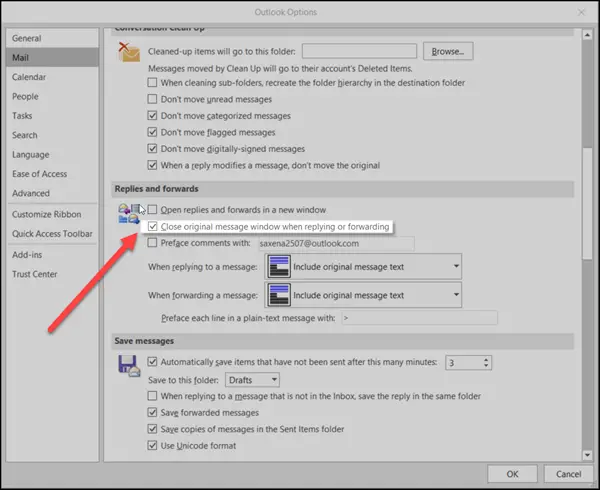
Task: Select Calendar in the options sidebar
Action: tap(29, 78)
